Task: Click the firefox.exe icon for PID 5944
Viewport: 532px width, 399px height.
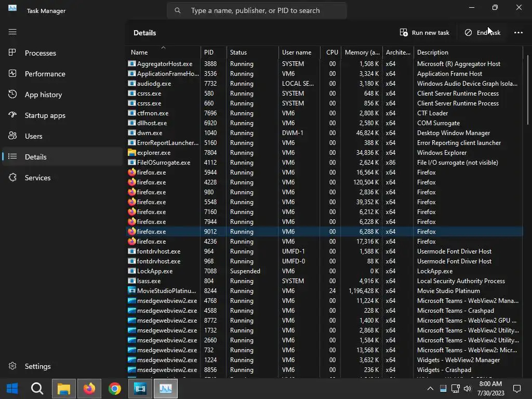Action: 131,172
